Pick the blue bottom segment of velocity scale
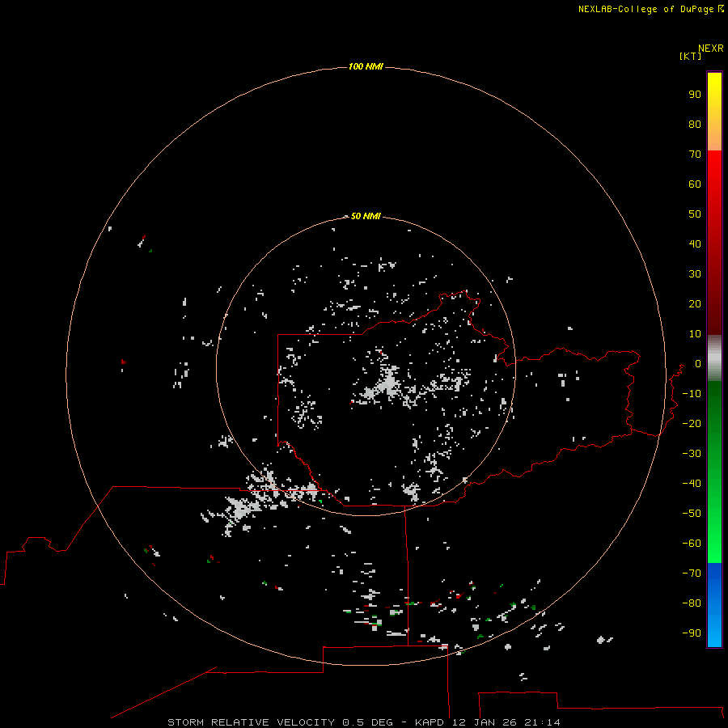The height and width of the screenshot is (728, 728). (x=714, y=605)
